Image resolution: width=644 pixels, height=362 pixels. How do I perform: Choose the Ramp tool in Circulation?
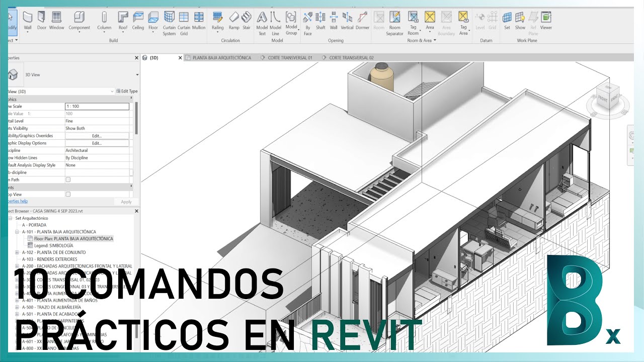(x=234, y=21)
